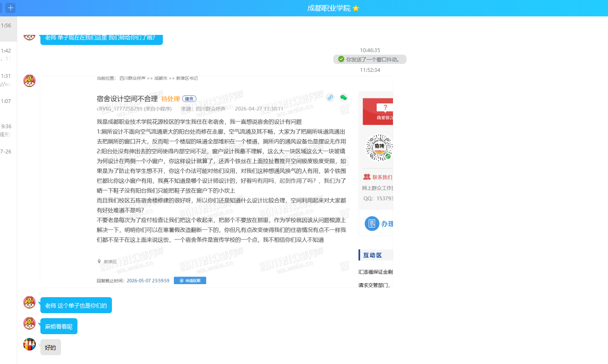This screenshot has width=608, height=364.
Task: Click the red 我要留言 question mark box
Action: (378, 112)
